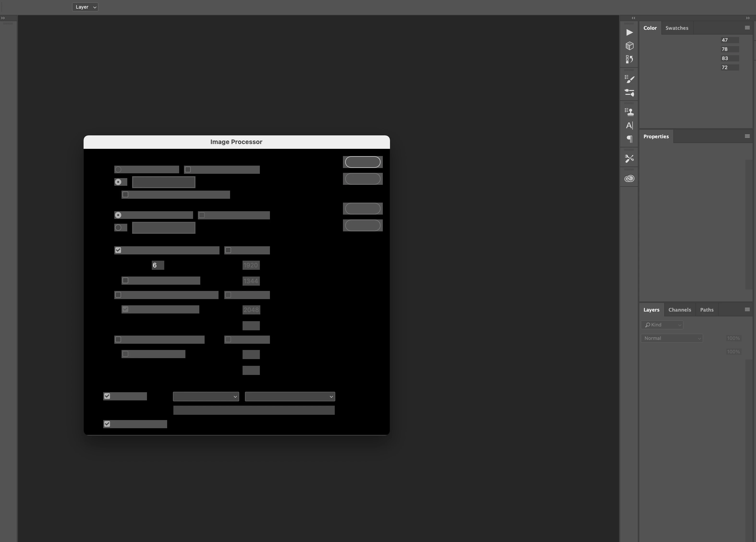Open the History panel icon
756x542 pixels.
[x=629, y=59]
